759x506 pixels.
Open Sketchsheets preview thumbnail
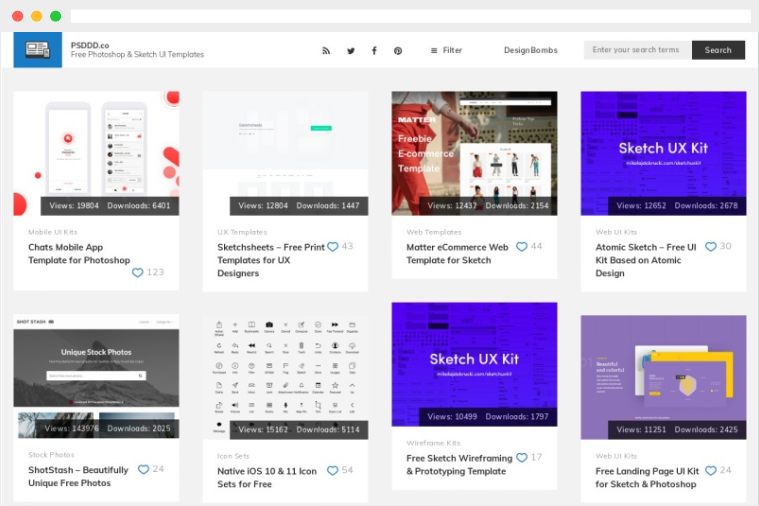point(285,153)
